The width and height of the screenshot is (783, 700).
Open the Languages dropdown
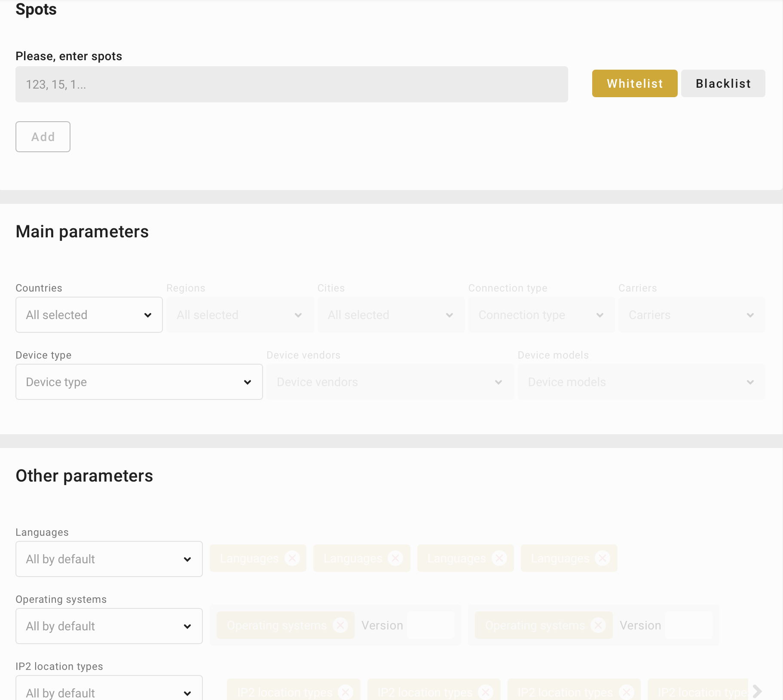(x=109, y=559)
